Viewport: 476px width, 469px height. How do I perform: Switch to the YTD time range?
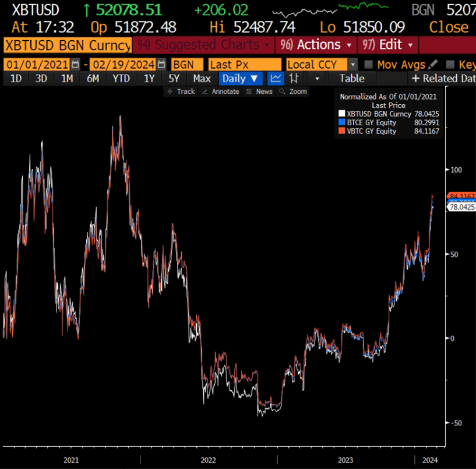coord(121,79)
